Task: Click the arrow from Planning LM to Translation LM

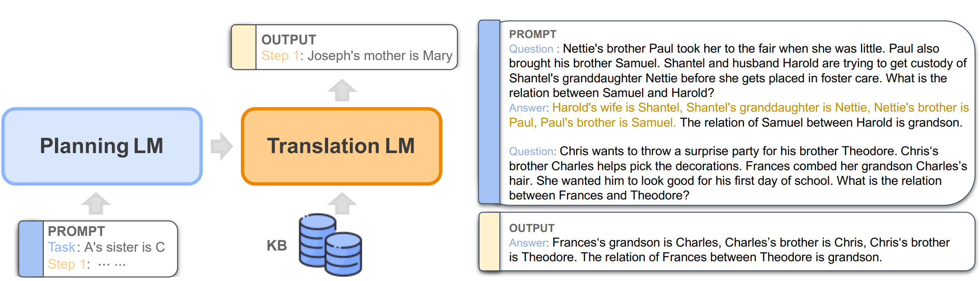Action: tap(222, 146)
